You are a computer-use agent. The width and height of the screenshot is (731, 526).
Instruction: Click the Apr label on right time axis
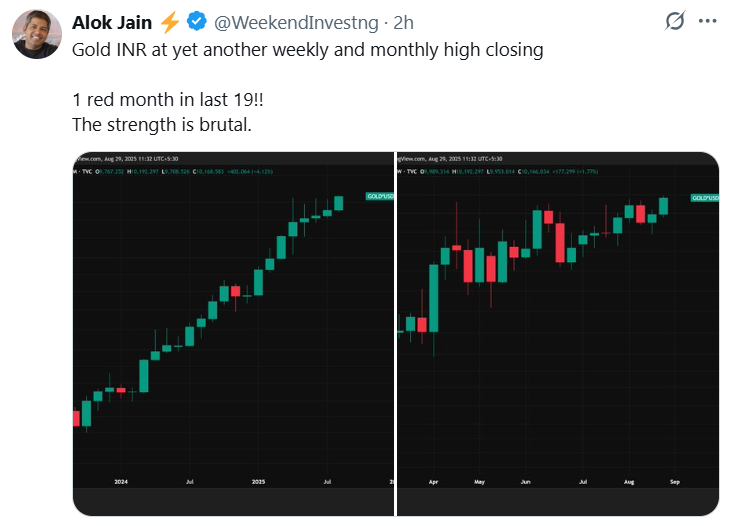[433, 482]
